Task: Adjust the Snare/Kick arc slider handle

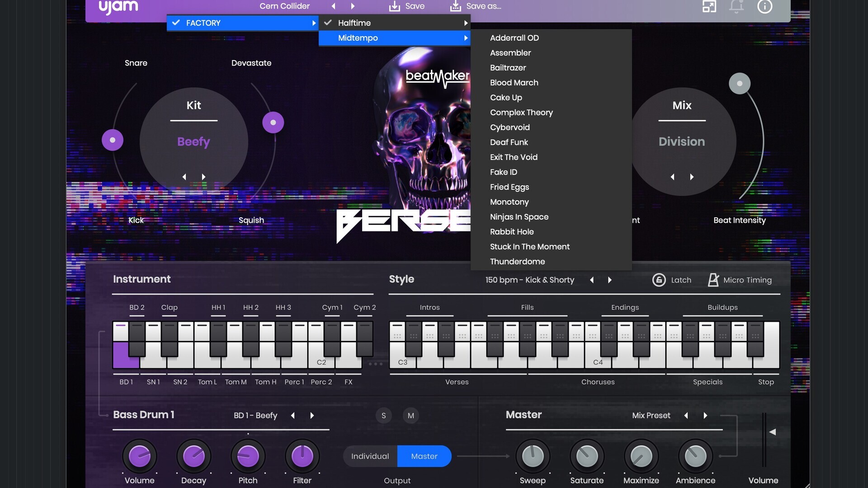Action: 113,140
